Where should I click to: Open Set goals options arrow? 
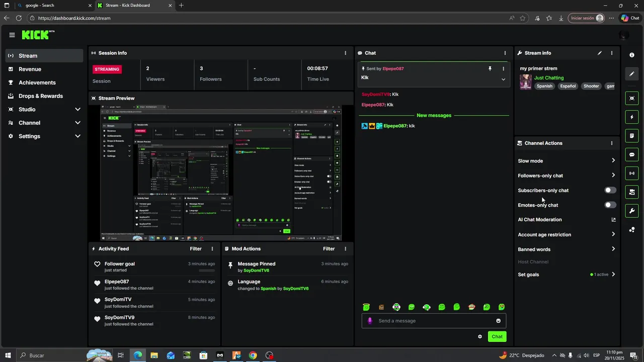point(613,275)
